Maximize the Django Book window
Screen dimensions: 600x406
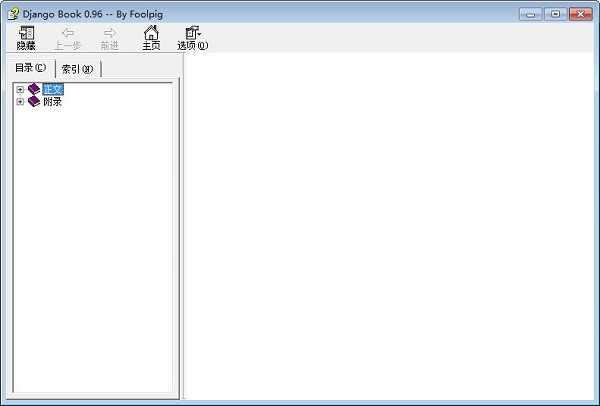(555, 14)
